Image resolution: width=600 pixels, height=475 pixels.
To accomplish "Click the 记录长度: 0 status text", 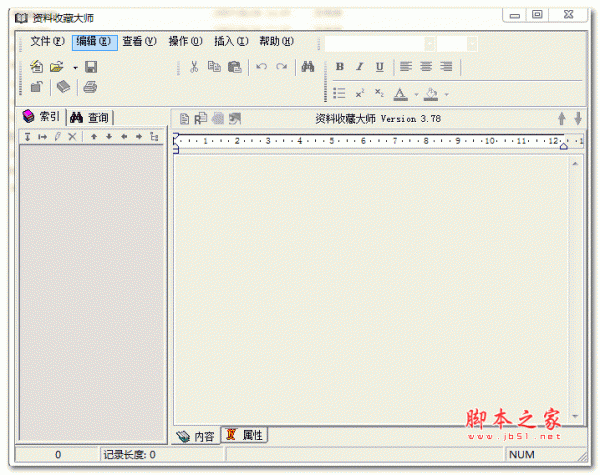I will 129,455.
